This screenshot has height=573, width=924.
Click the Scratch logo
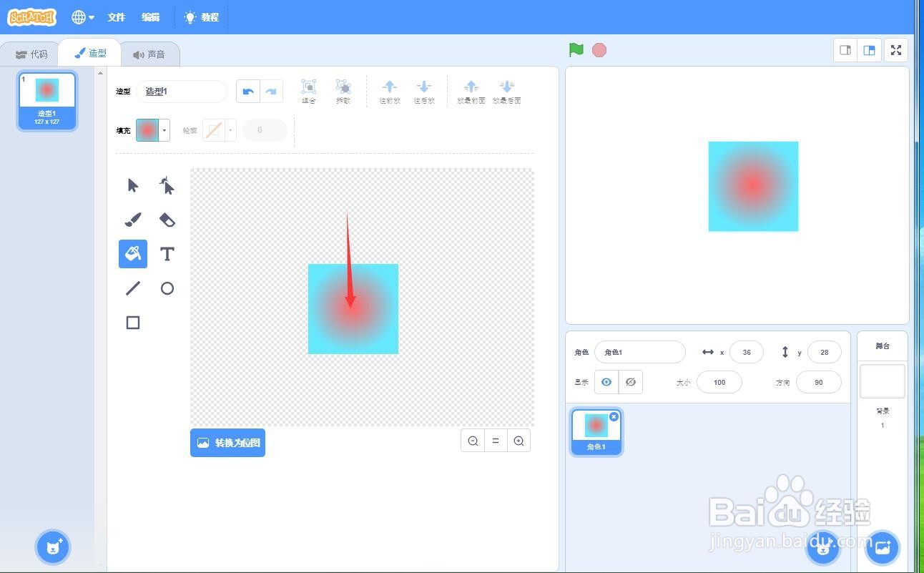[31, 17]
